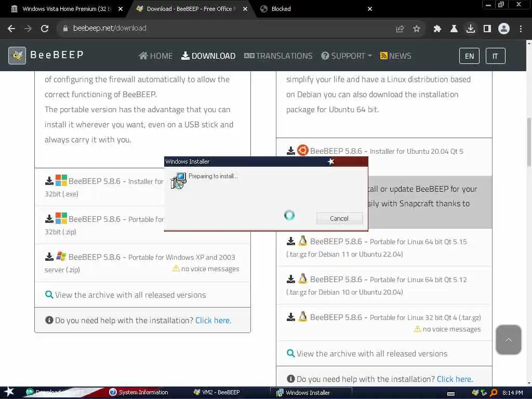Image resolution: width=532 pixels, height=399 pixels.
Task: Click download icon for Linux 64 bit Qt 5.12
Action: (x=291, y=279)
